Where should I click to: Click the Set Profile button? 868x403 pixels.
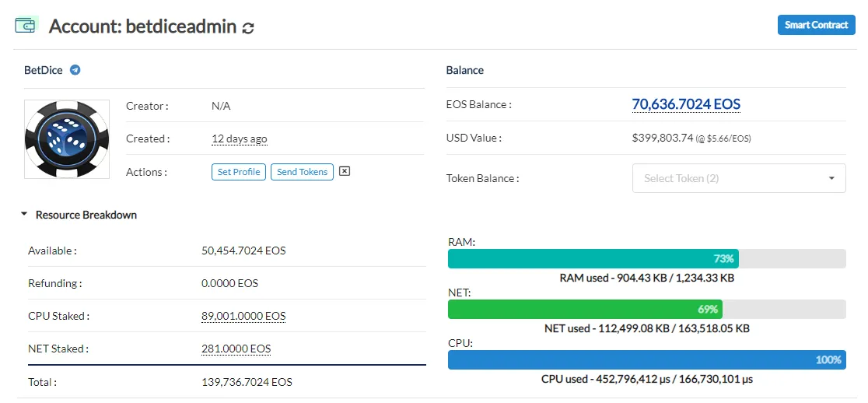(x=239, y=172)
